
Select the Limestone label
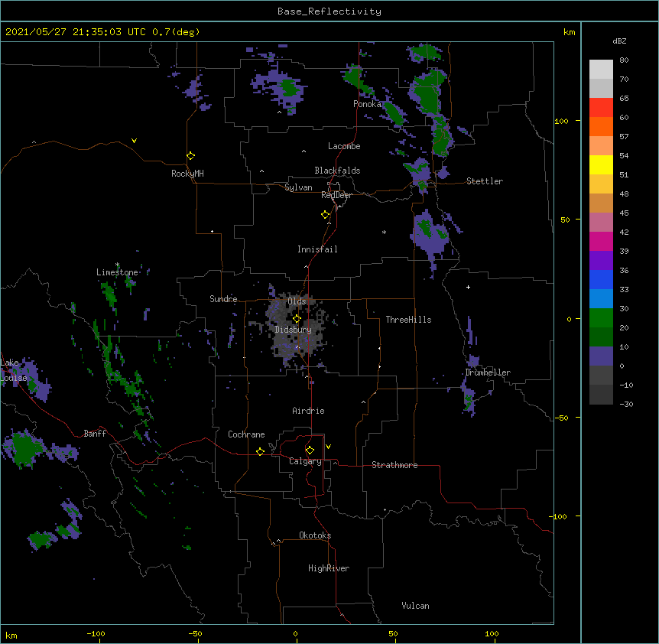pyautogui.click(x=117, y=272)
